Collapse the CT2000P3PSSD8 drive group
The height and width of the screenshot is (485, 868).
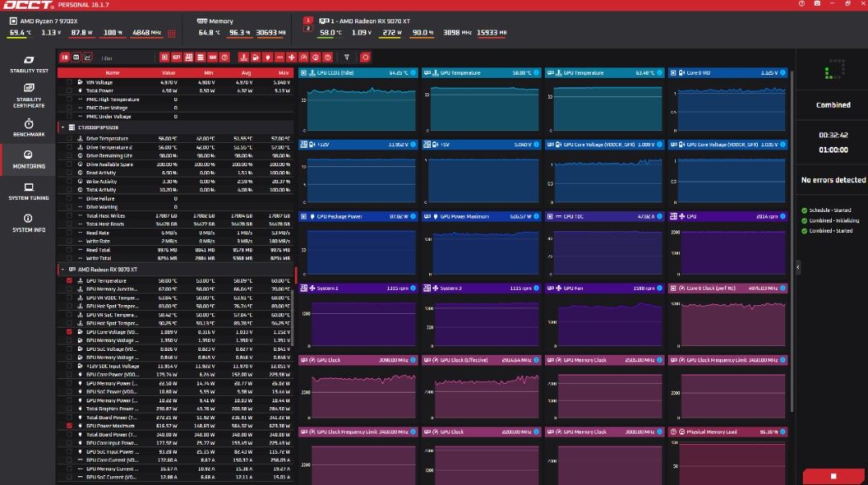pyautogui.click(x=63, y=128)
